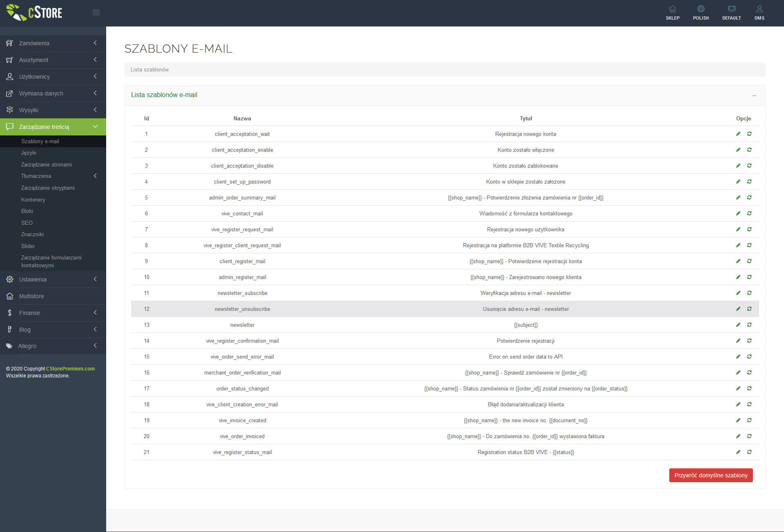Edit the client_acceptation_enable template

point(738,150)
